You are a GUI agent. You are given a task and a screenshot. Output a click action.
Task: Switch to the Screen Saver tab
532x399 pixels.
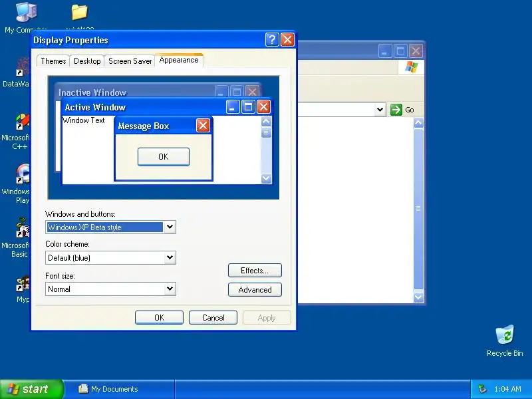click(130, 61)
